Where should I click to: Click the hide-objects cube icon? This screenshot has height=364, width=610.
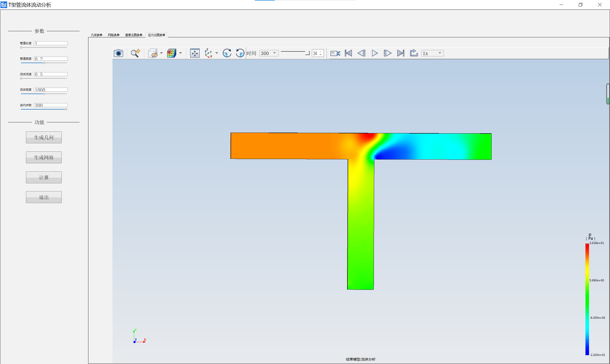pyautogui.click(x=153, y=53)
